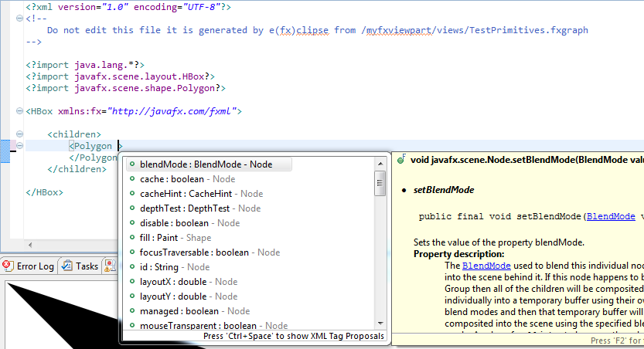Click the property icon next to cacheHint

pyautogui.click(x=133, y=194)
